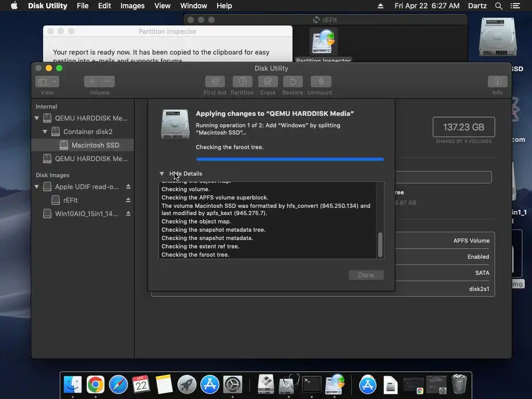532x399 pixels.
Task: Open Terminal from the Dock
Action: pyautogui.click(x=312, y=385)
